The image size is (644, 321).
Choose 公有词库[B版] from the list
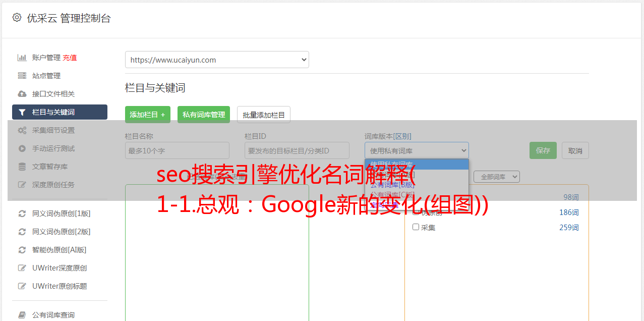coord(393,184)
